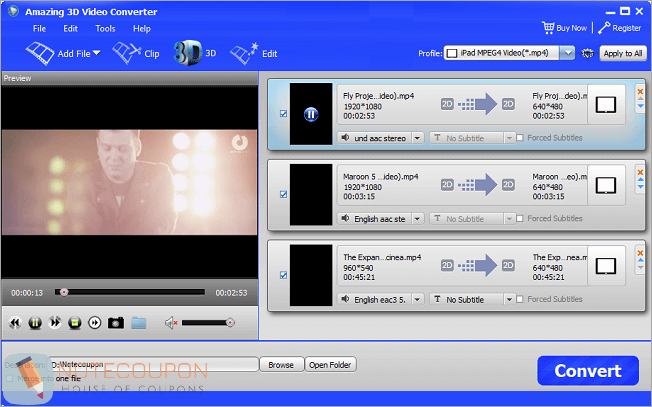Click iPad device icon for Fly Project
The image size is (652, 407).
pos(606,105)
